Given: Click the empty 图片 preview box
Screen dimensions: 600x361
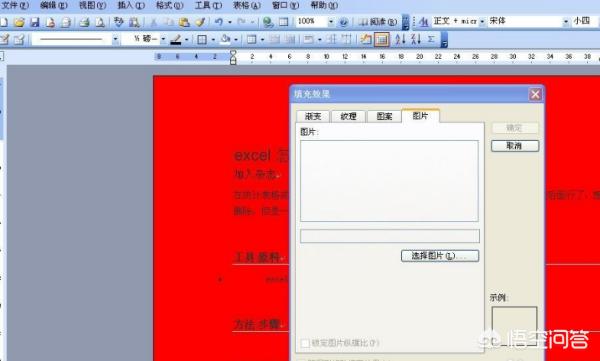Looking at the screenshot, I should 389,181.
